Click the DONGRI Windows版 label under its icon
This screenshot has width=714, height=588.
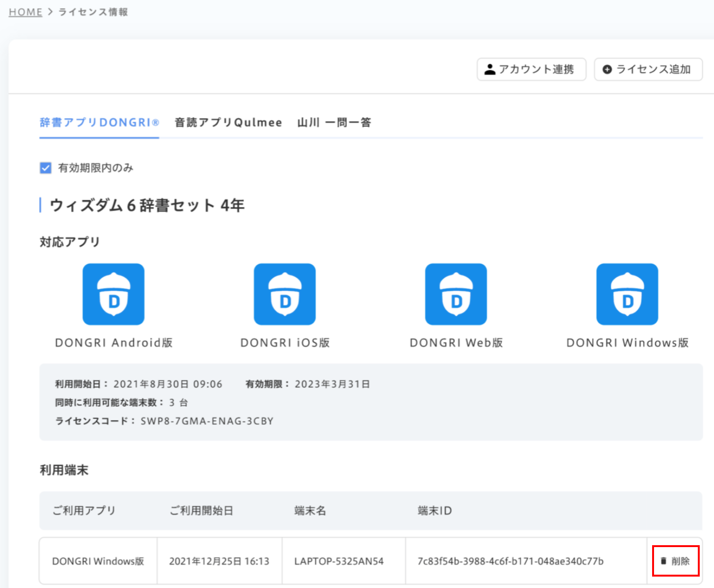click(627, 343)
